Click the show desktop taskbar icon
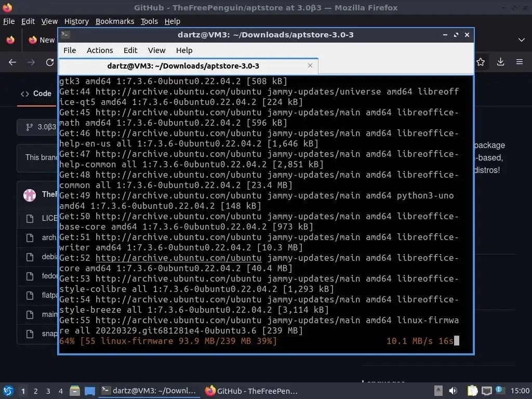 [x=89, y=391]
